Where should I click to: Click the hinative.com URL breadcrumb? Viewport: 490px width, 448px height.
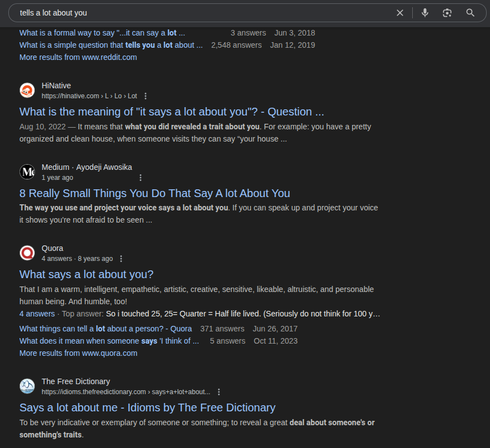click(89, 96)
